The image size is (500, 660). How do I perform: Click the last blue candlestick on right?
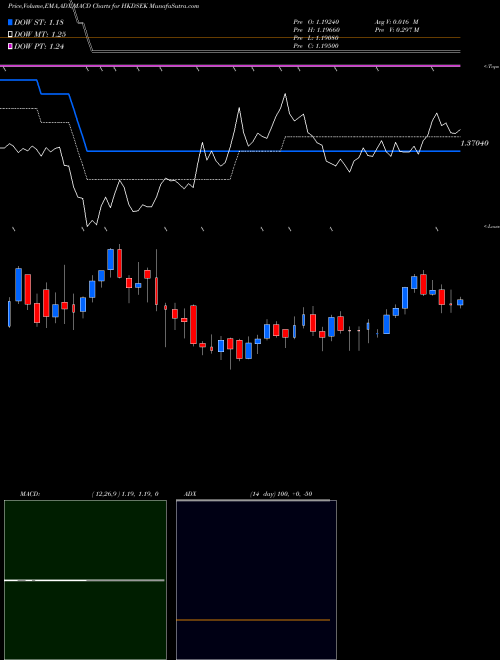pos(460,302)
